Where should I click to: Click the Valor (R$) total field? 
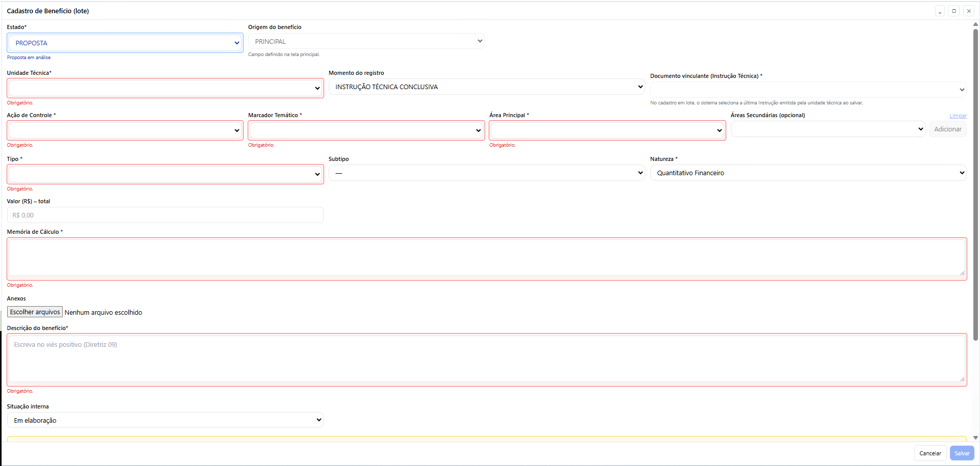165,215
